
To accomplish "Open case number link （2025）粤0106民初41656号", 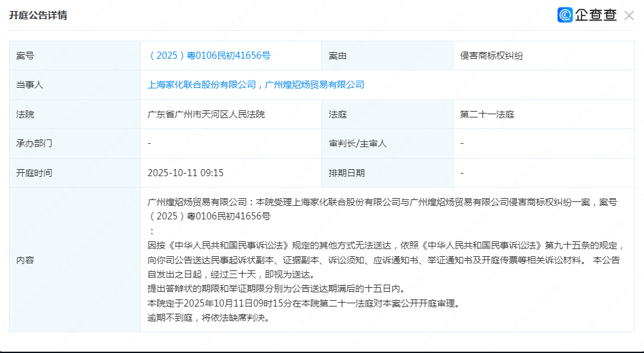I will tap(209, 55).
